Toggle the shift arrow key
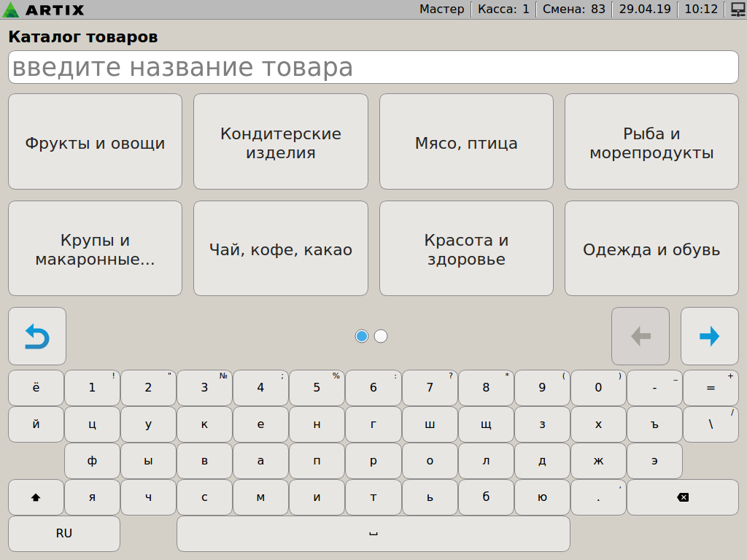 36,497
